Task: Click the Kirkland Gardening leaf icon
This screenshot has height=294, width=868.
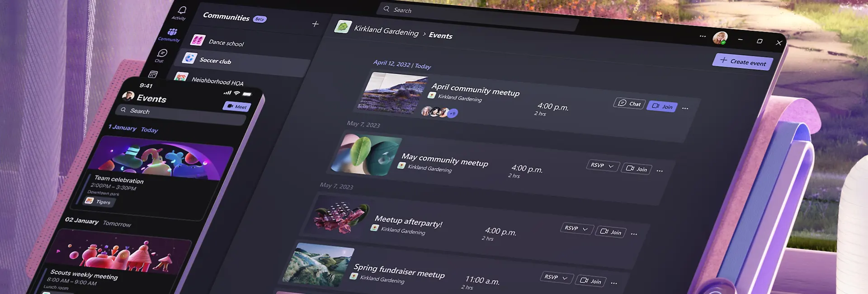Action: (x=343, y=27)
